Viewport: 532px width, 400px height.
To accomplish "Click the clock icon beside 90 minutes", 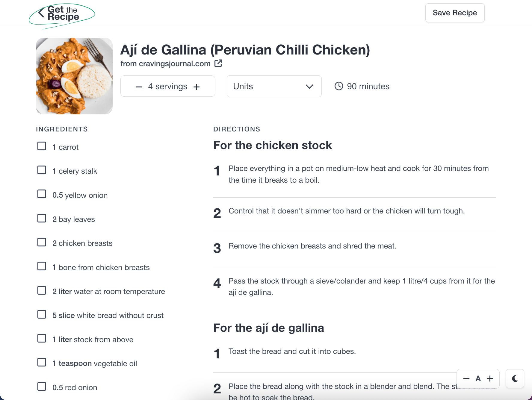I will pos(339,86).
